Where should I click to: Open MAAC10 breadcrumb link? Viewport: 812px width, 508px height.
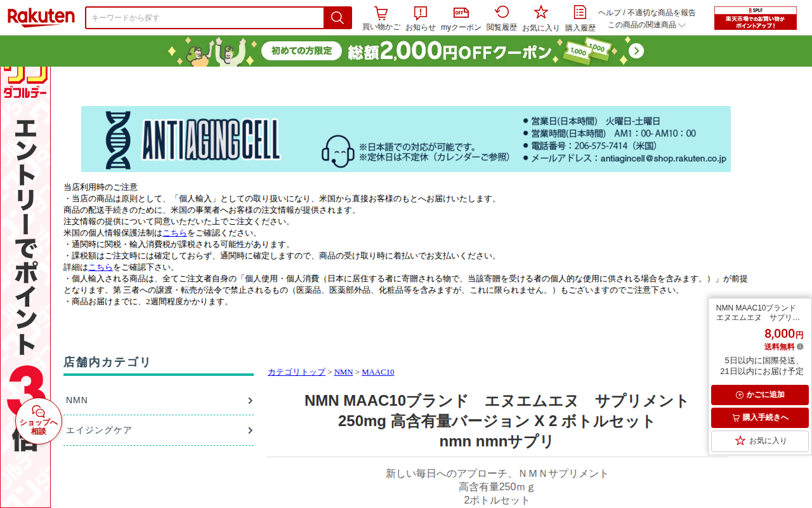point(378,372)
